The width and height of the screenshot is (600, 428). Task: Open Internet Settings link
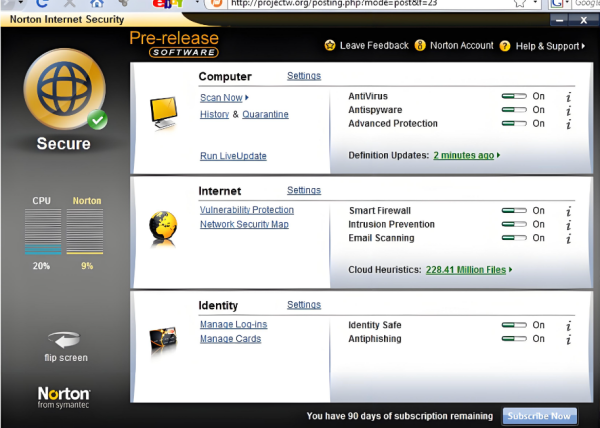[x=304, y=190]
